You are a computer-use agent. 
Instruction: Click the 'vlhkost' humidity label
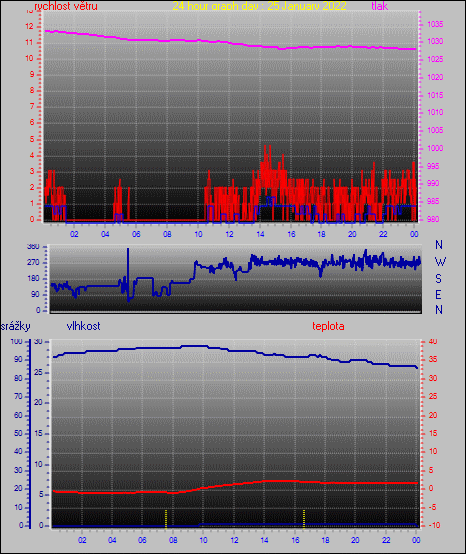click(x=83, y=326)
